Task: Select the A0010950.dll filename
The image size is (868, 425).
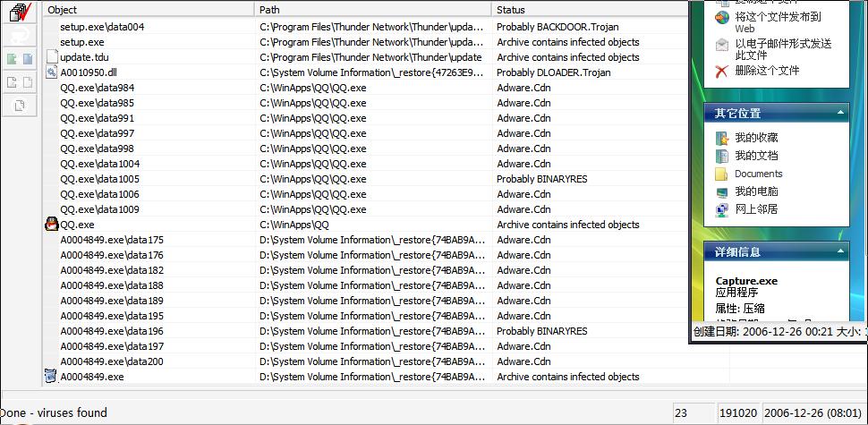Action: point(89,72)
